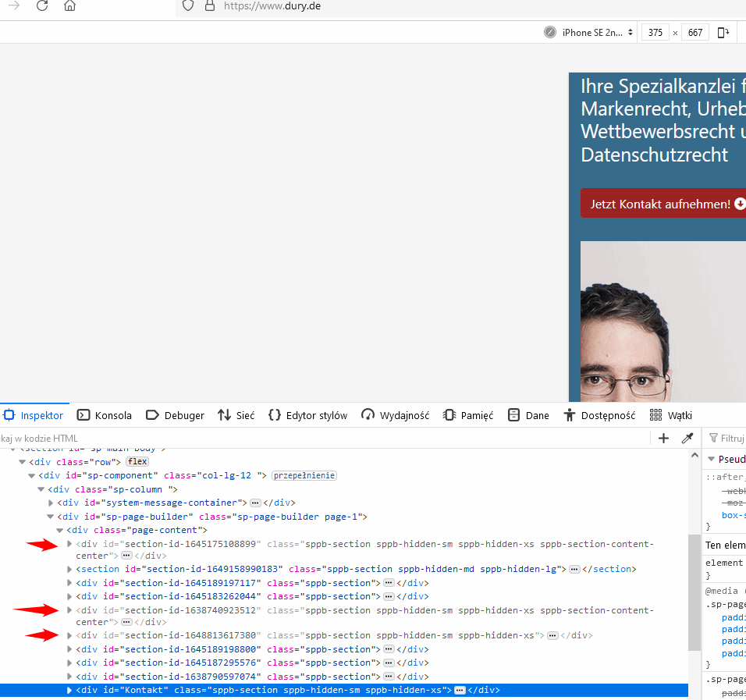Viewport: 746px width, 700px height.
Task: Switch to the Konsola tab
Action: tap(105, 416)
